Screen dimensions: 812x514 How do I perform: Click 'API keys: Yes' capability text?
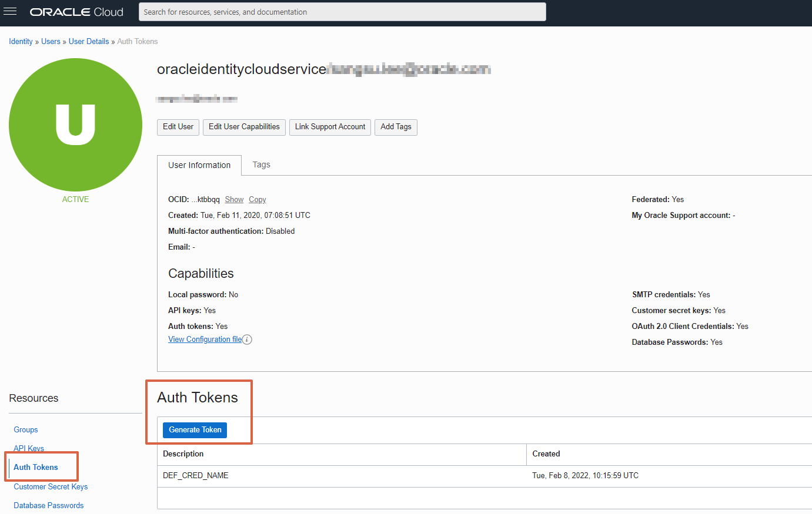(192, 311)
